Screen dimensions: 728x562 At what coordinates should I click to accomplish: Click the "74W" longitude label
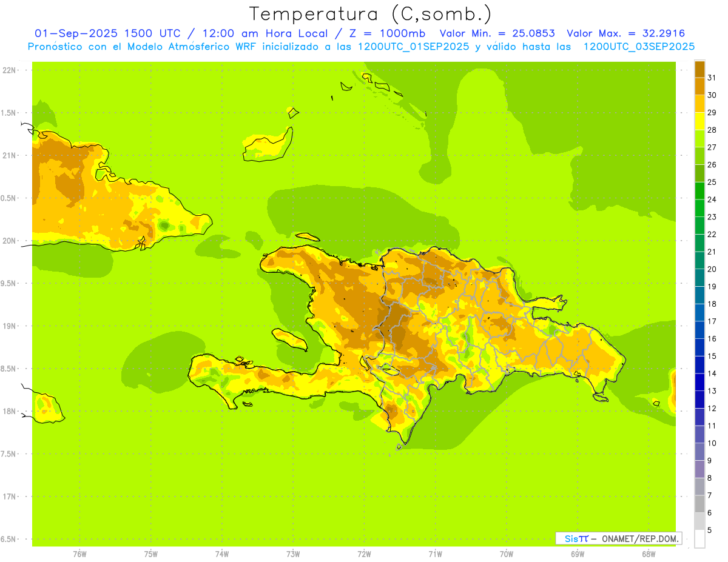tap(222, 554)
